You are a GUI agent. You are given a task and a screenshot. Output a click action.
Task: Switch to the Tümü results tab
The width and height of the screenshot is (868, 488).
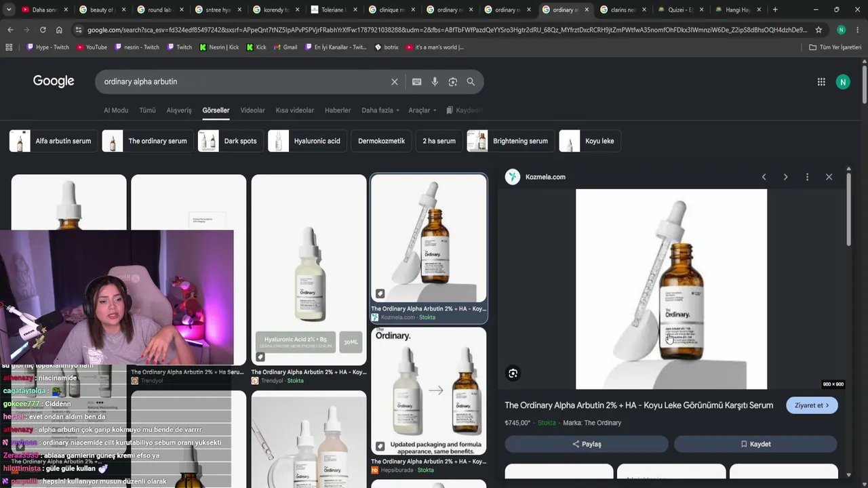(x=147, y=110)
